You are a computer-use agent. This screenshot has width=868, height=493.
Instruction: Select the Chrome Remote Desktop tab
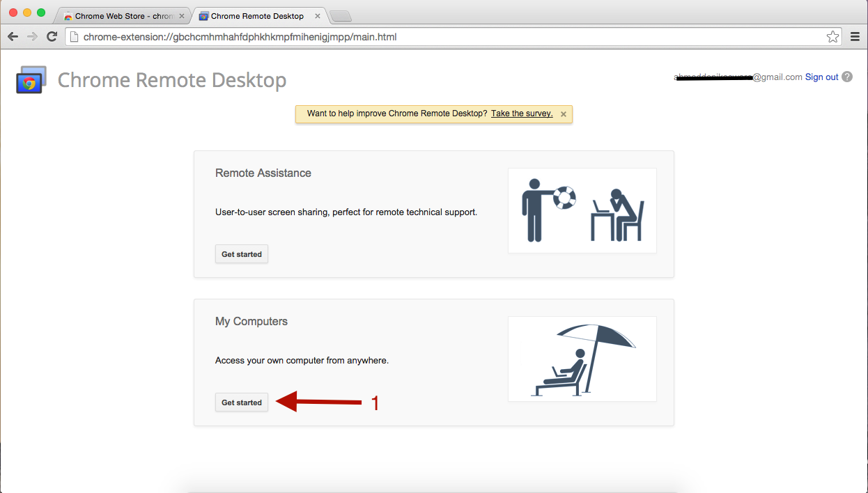(x=258, y=16)
